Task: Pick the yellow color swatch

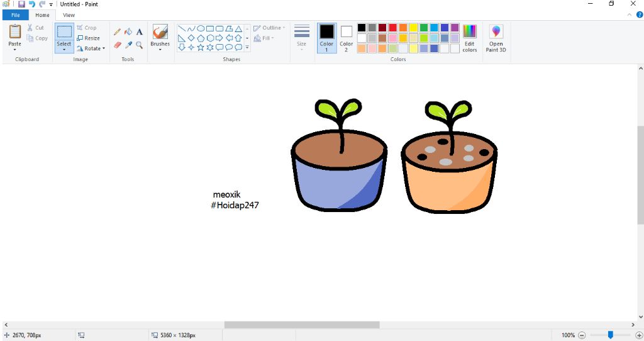Action: click(413, 28)
